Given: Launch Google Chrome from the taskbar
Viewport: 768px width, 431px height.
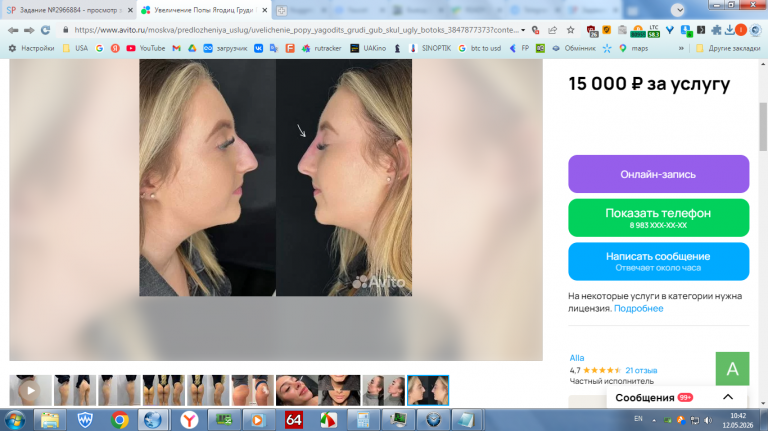Looking at the screenshot, I should 119,420.
